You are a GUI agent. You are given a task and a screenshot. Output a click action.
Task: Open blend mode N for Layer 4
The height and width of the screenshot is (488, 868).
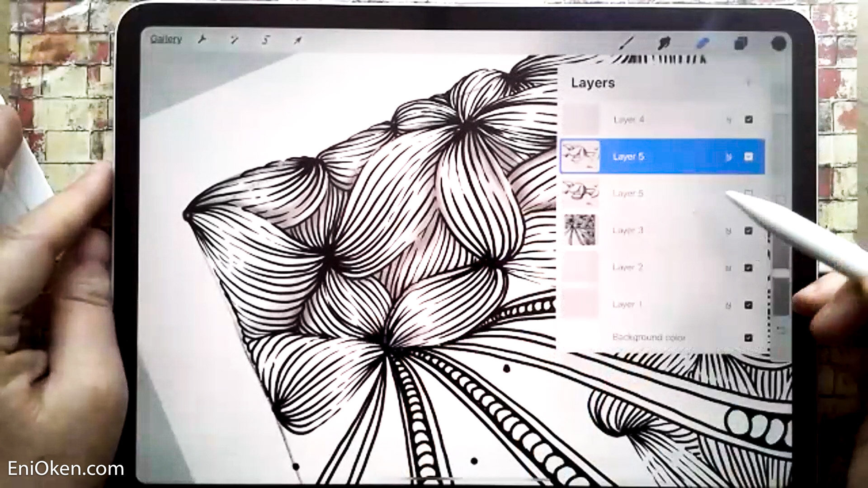point(728,120)
